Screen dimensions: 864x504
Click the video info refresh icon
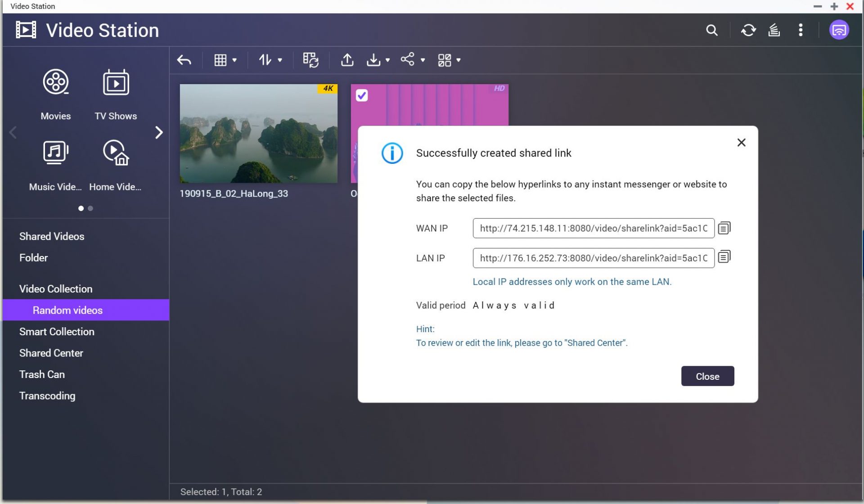310,60
